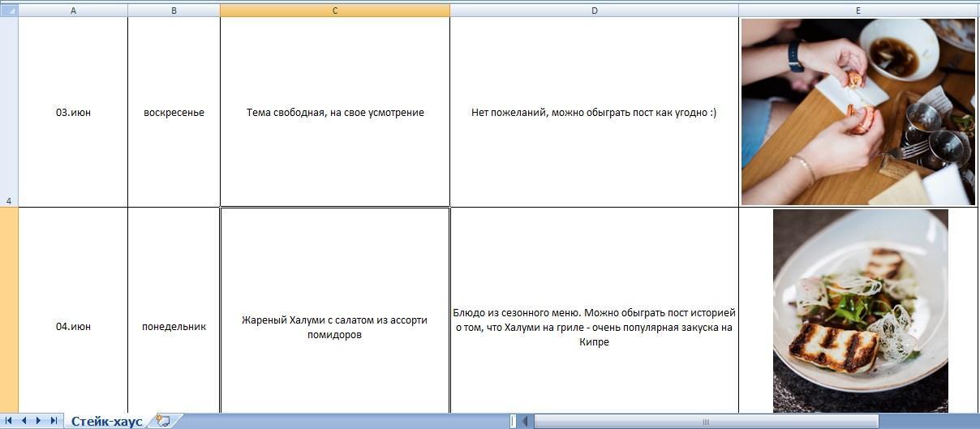Viewport: 980px width, 429px height.
Task: Go to the next sheet with the navigation arrow
Action: pos(38,421)
